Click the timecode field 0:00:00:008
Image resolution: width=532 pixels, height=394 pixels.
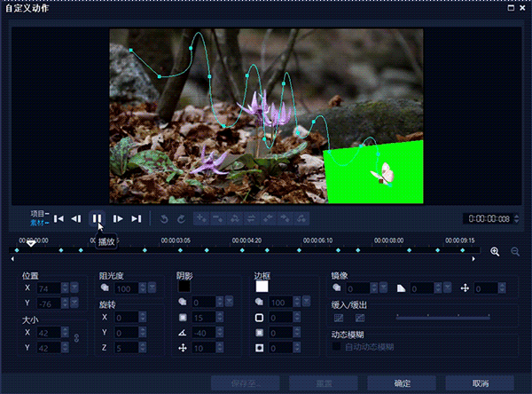pos(489,218)
